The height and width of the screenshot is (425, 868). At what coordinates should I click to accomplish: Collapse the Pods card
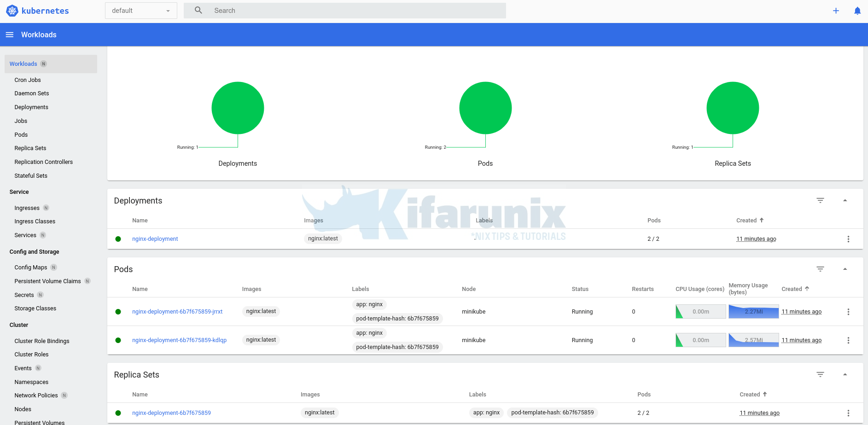pos(845,269)
